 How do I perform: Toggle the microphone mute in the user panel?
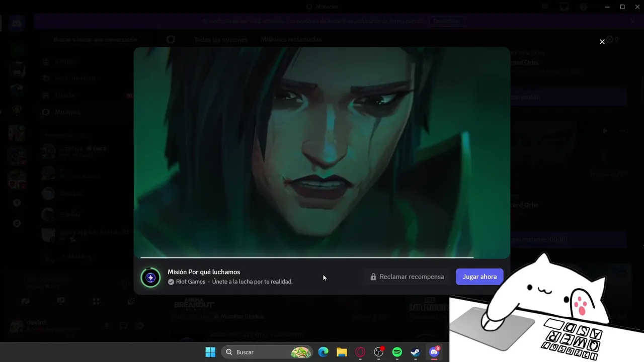(106, 326)
